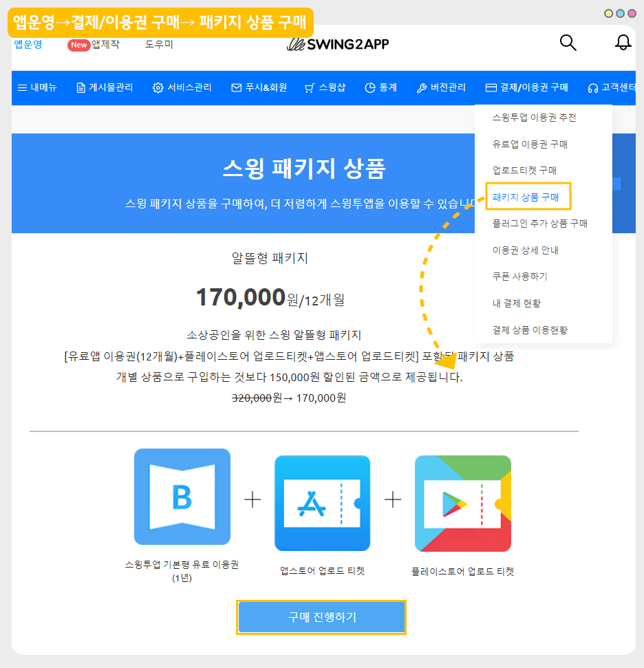This screenshot has width=644, height=668.
Task: Open the 도우미 tab
Action: coord(159,44)
